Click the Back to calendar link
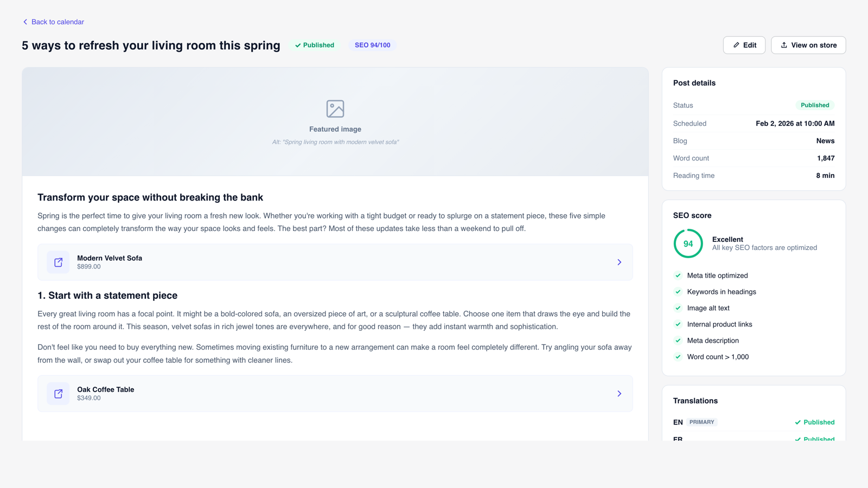The image size is (868, 488). click(58, 22)
